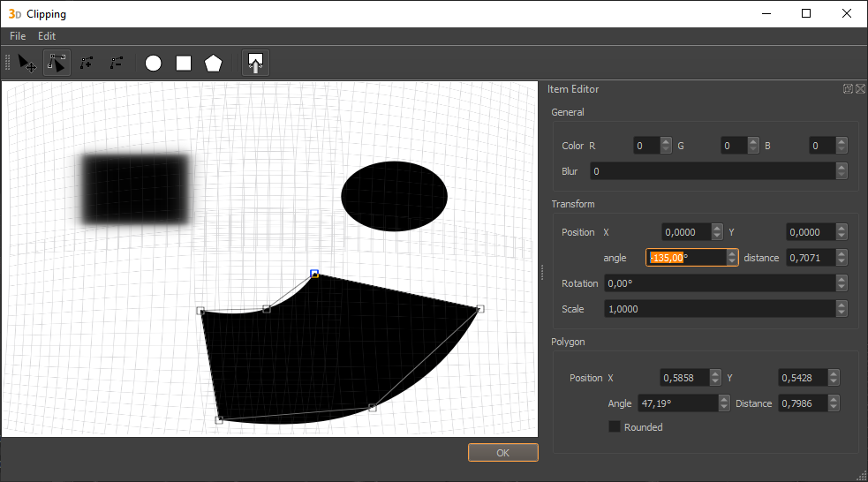Click the bring-to-front arrow icon in toolbar
This screenshot has width=868, height=482.
click(255, 63)
